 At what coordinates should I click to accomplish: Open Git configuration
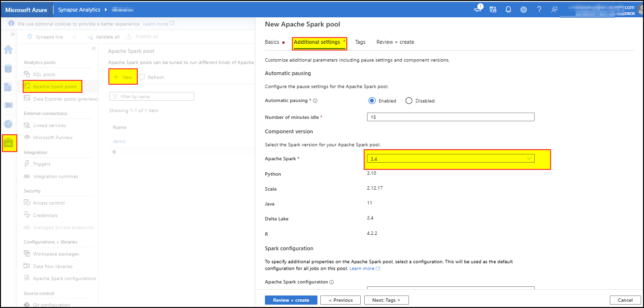51,305
